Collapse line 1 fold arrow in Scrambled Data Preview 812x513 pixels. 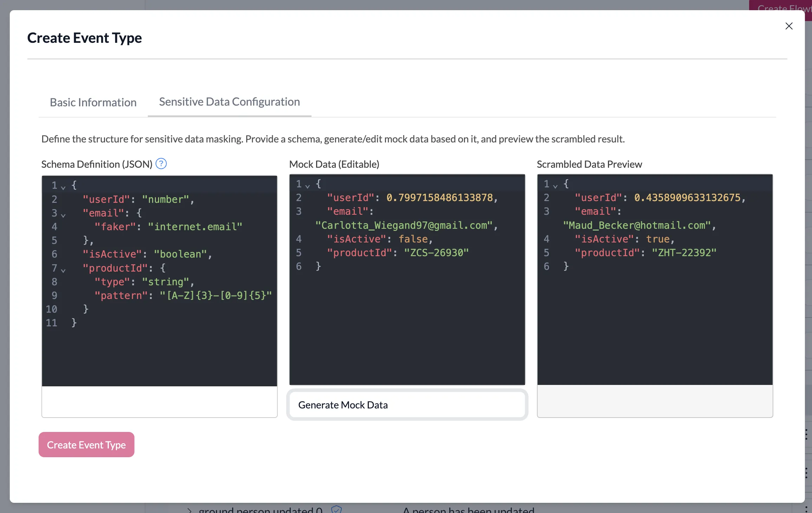[555, 186]
